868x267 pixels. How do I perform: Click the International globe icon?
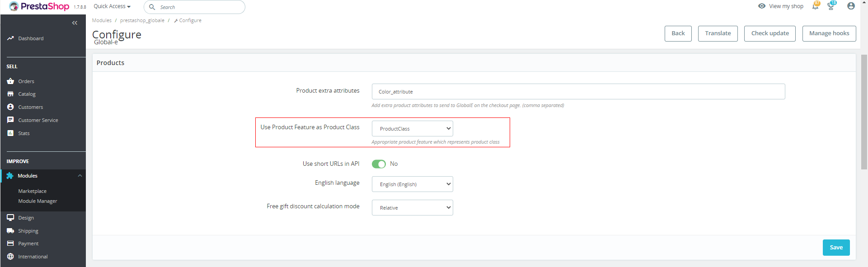10,257
